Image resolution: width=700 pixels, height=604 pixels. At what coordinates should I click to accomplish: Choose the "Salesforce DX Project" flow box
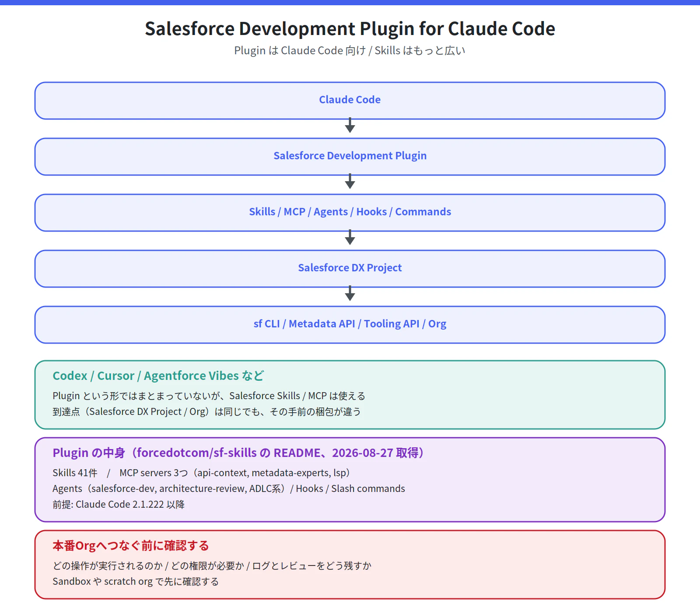click(x=350, y=268)
